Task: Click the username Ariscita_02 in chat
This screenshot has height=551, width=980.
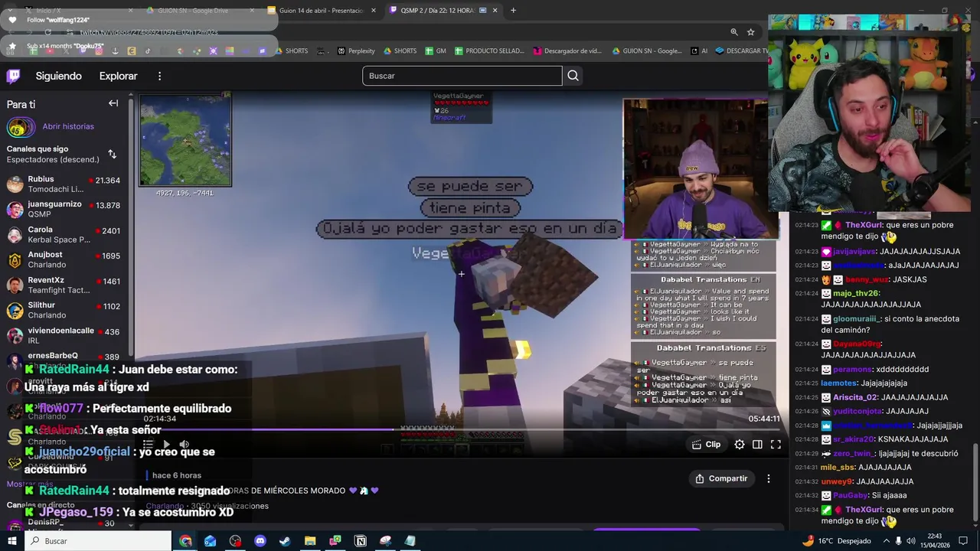Action: (854, 397)
